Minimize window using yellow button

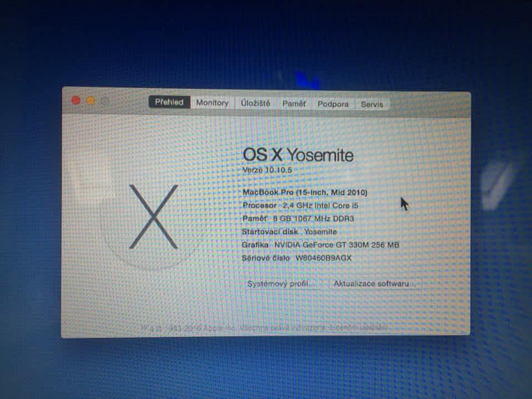point(90,100)
